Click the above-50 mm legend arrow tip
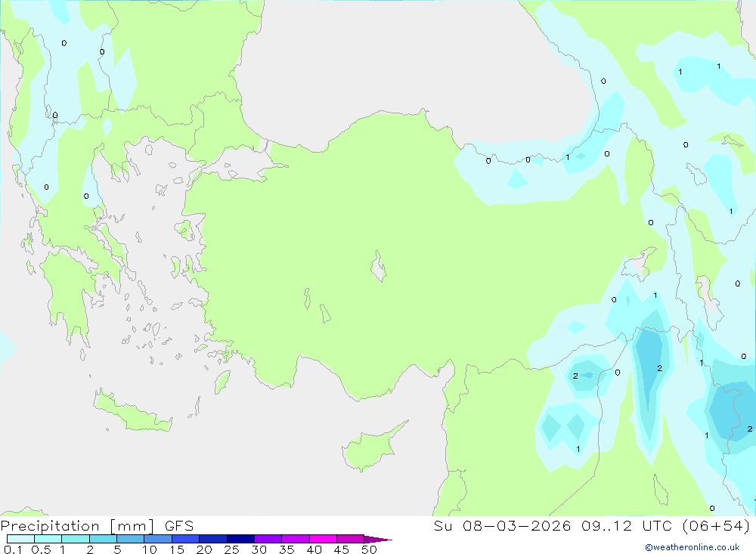The height and width of the screenshot is (554, 756). point(378,540)
